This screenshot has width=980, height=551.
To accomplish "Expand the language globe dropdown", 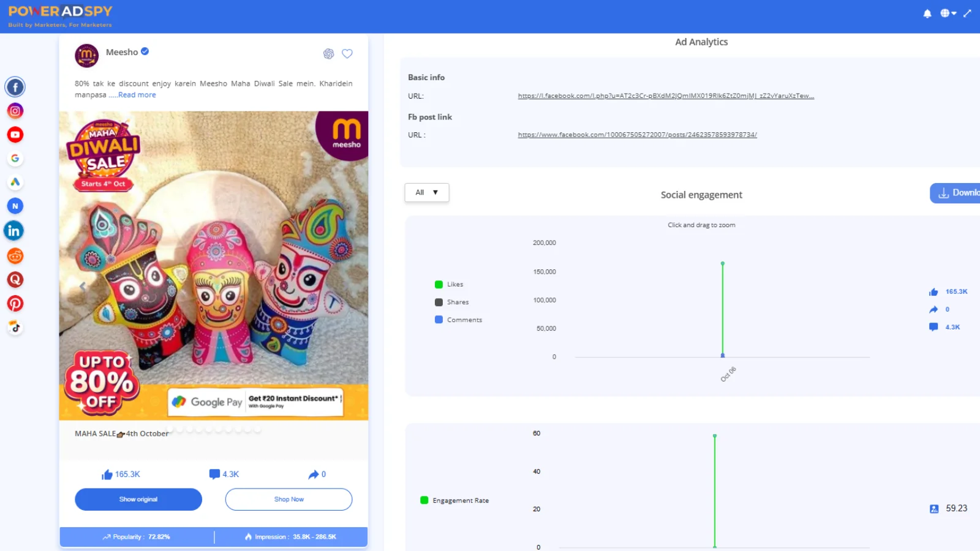I will tap(948, 13).
